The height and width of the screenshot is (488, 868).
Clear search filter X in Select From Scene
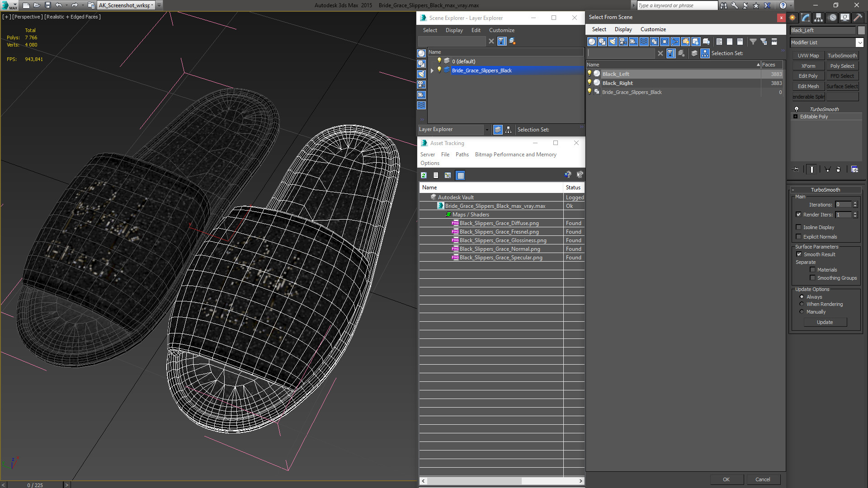660,53
